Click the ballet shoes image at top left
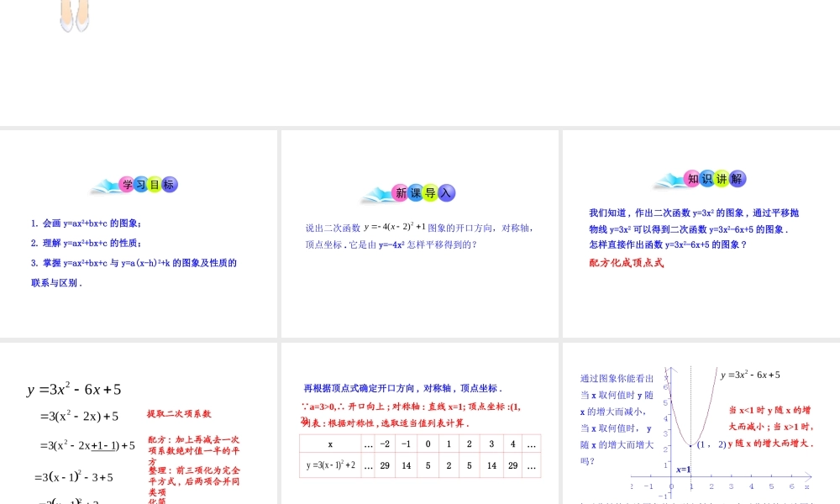The image size is (840, 504). 75,17
